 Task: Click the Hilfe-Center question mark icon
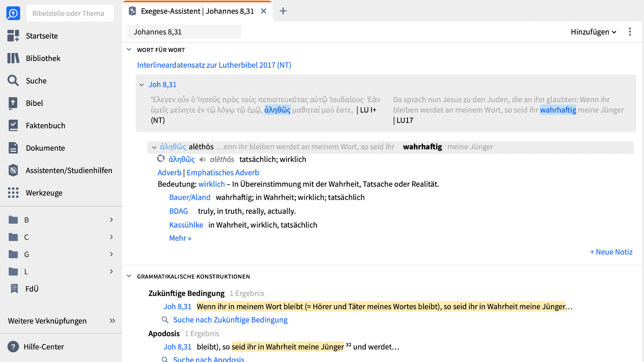(13, 347)
